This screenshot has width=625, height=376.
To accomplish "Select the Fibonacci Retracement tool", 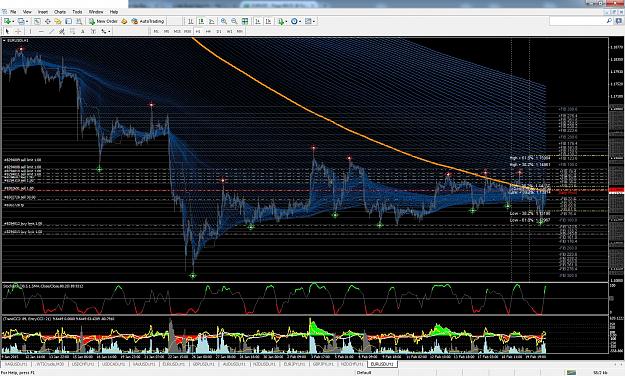I will pos(72,31).
